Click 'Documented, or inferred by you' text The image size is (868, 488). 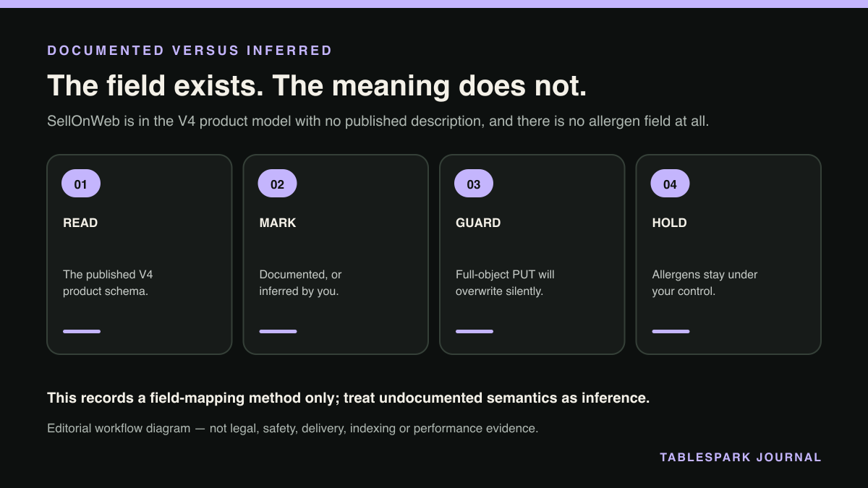coord(300,283)
